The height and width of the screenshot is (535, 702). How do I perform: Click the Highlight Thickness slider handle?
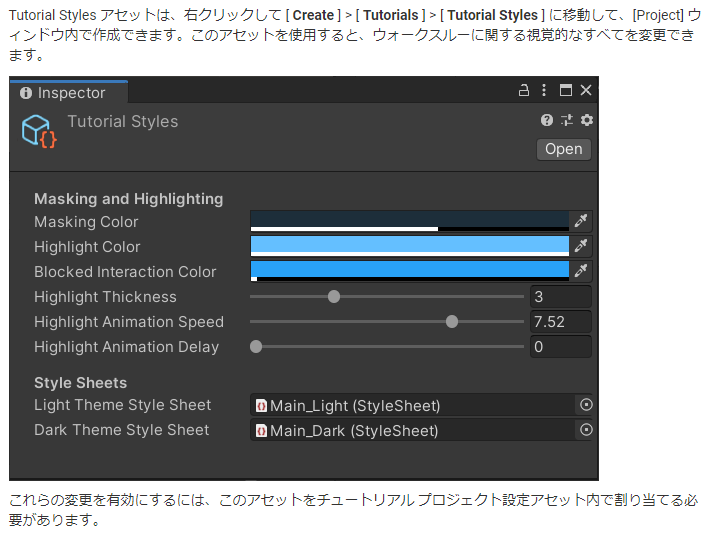point(334,296)
